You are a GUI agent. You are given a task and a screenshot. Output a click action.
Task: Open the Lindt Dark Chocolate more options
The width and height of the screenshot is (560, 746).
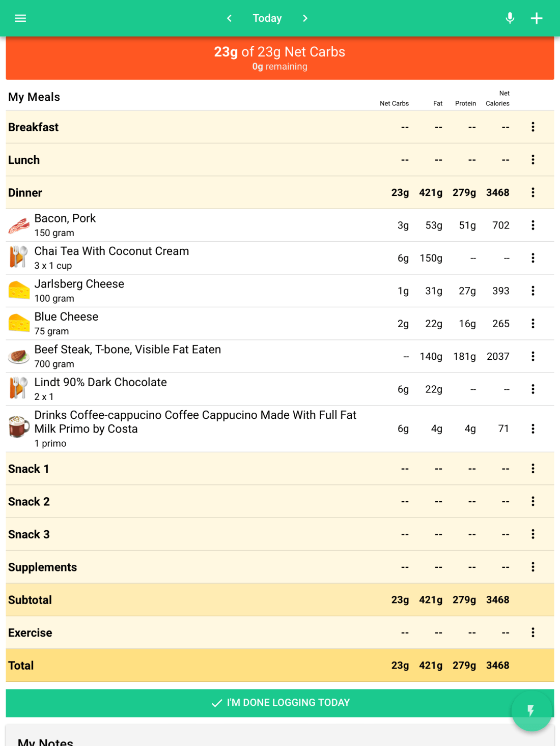[x=533, y=389]
